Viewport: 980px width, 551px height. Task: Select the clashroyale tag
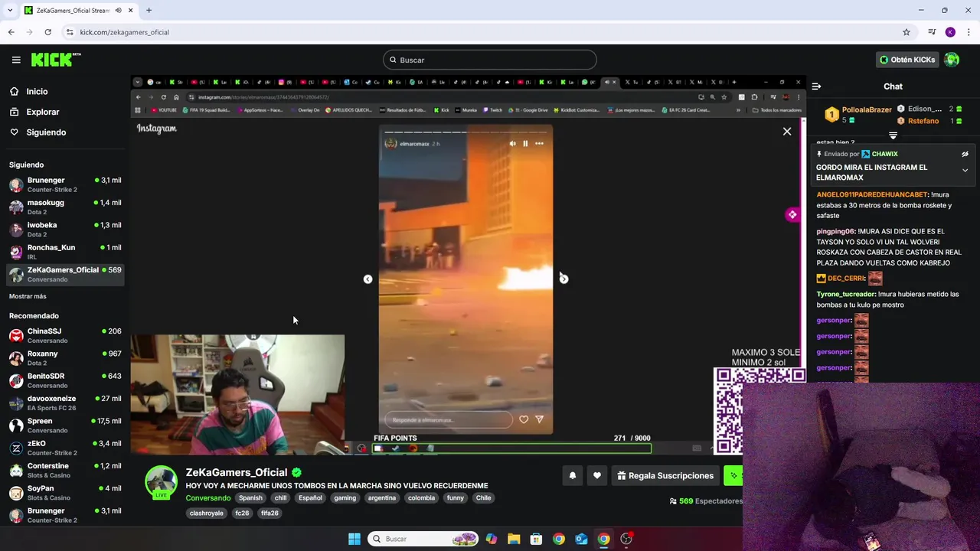pos(207,513)
